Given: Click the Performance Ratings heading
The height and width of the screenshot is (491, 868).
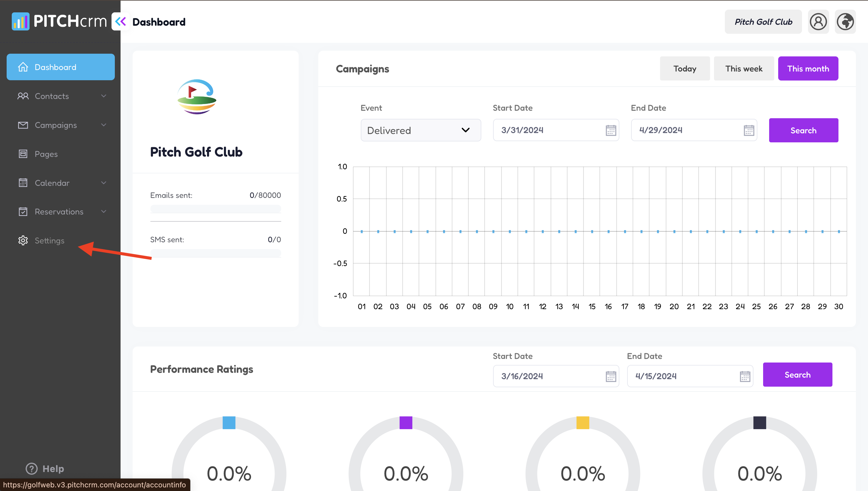Looking at the screenshot, I should [x=202, y=369].
